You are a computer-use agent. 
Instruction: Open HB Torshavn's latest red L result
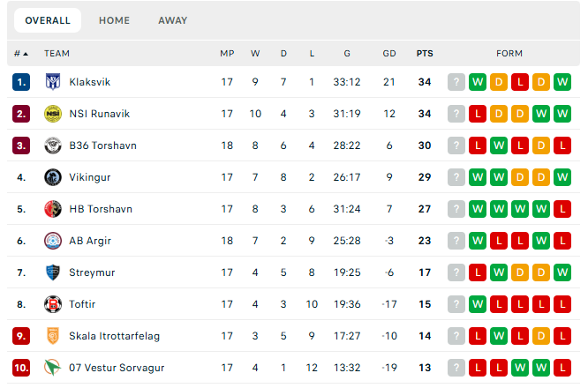(x=562, y=209)
